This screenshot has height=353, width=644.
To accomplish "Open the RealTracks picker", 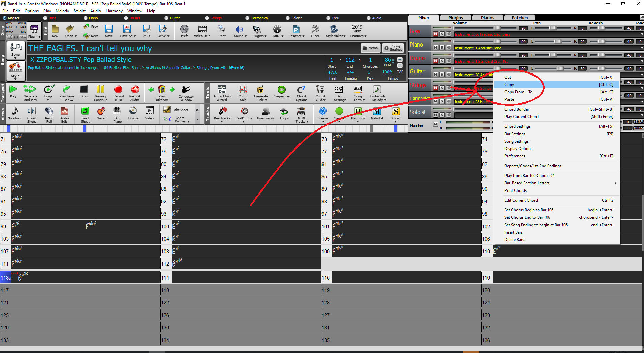I will (222, 114).
